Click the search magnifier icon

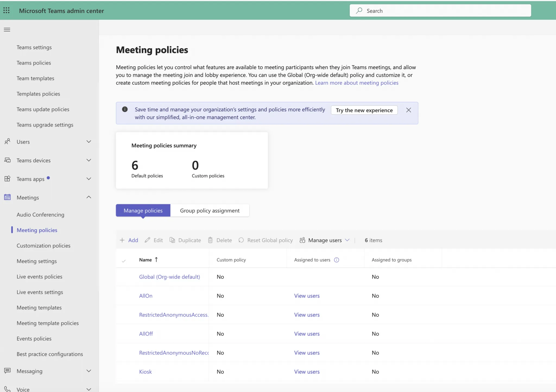coord(359,11)
